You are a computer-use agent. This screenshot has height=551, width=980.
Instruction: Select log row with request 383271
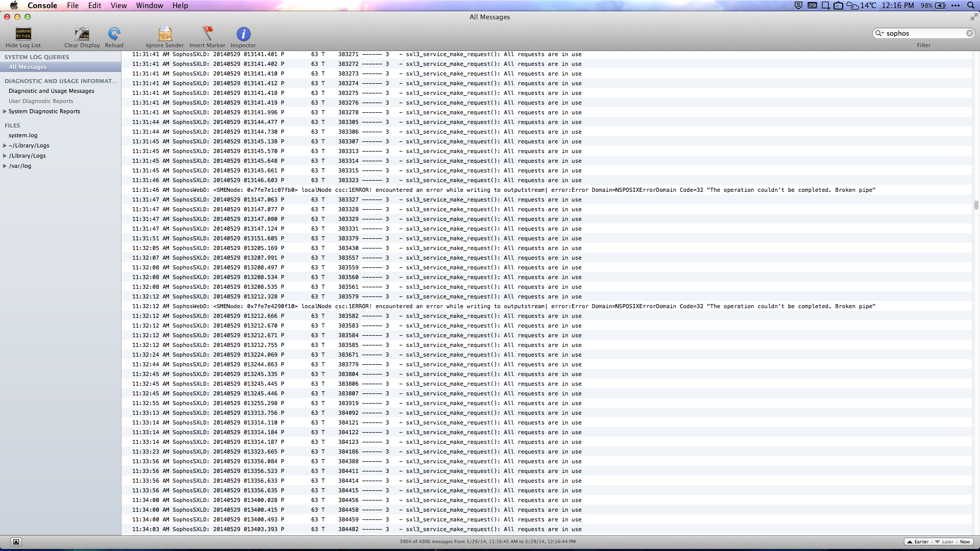tap(547, 54)
